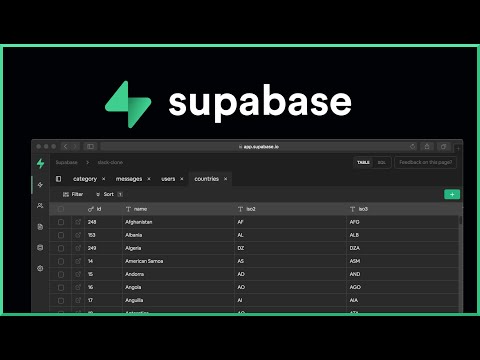Click the browser share icon
The width and height of the screenshot is (480, 360).
tap(427, 146)
